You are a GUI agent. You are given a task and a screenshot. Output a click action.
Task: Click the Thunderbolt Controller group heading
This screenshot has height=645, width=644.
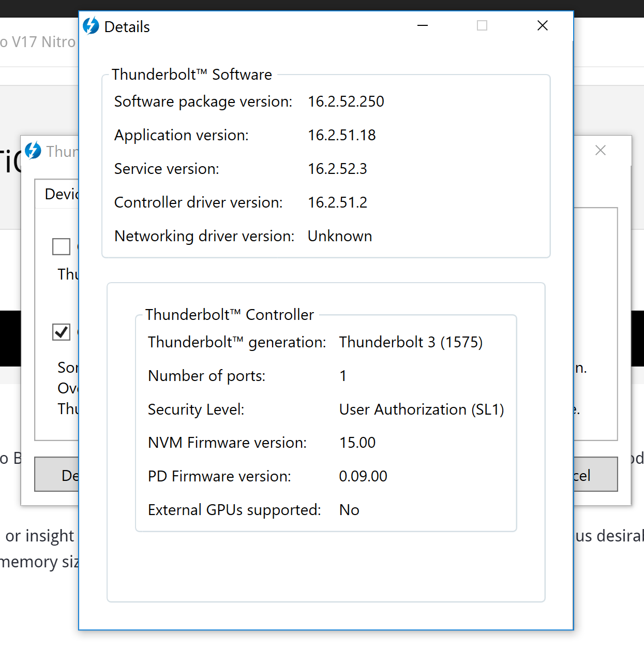(230, 315)
